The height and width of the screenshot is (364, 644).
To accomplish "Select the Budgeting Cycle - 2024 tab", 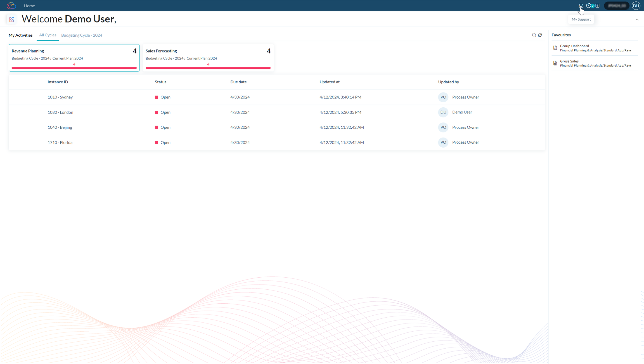I will tap(81, 35).
